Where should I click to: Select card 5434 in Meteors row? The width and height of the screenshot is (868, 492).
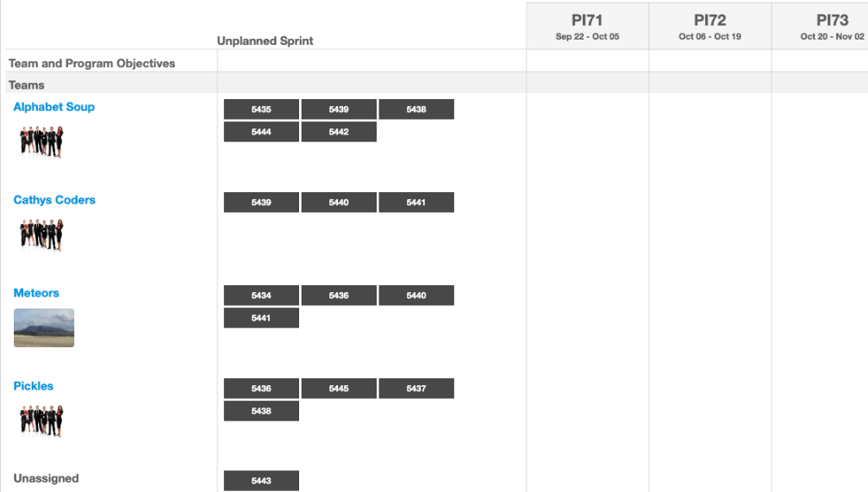tap(261, 295)
